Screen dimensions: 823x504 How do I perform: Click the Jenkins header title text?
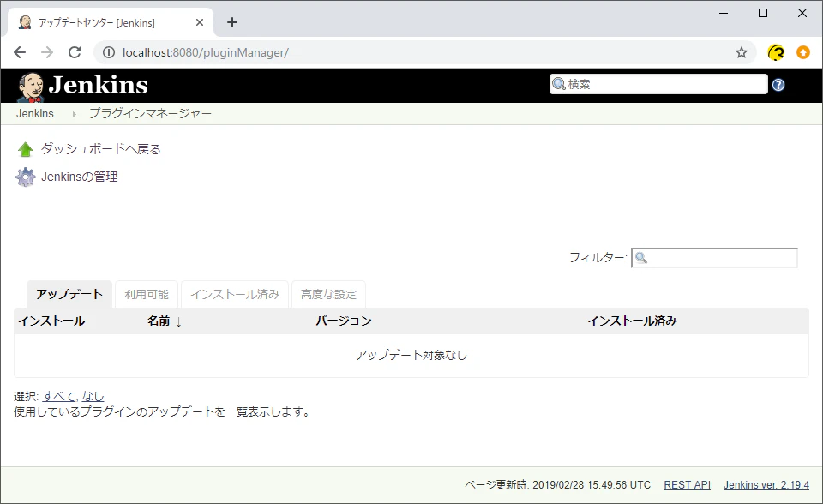98,85
